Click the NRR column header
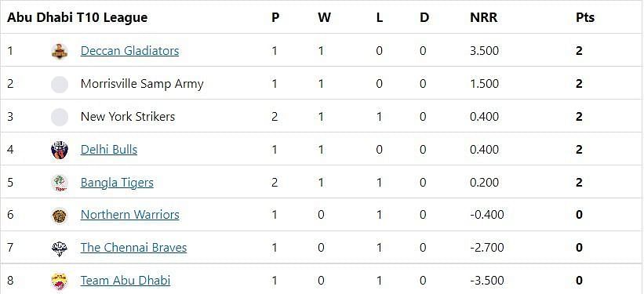 (483, 17)
